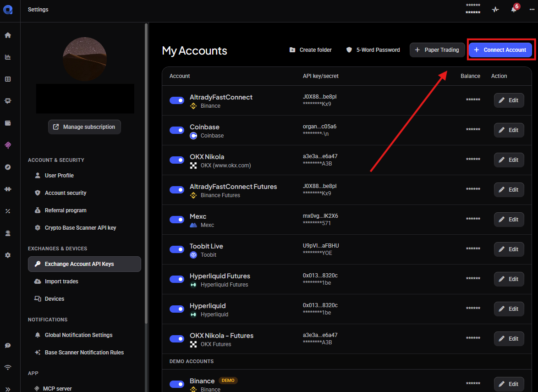Open the grid dashboard icon in left rail
Screen dimensions: 538x392
[x=8, y=79]
